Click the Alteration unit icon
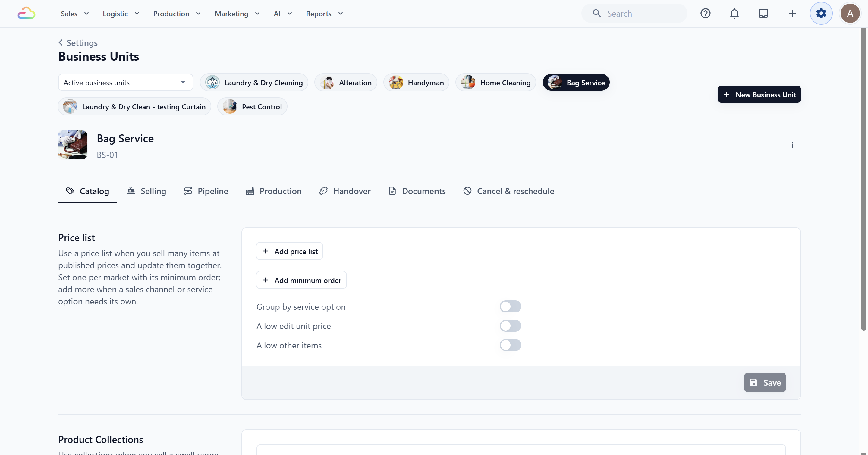The width and height of the screenshot is (868, 455). tap(327, 83)
